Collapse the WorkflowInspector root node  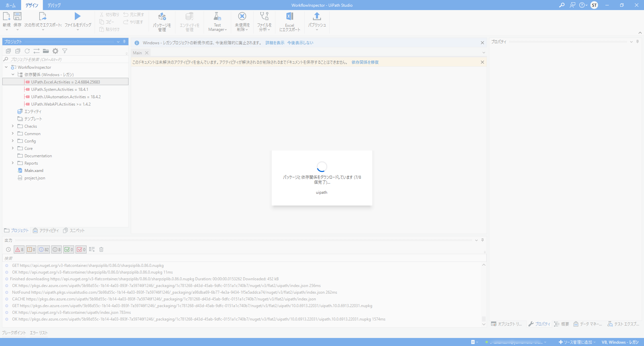pyautogui.click(x=6, y=67)
